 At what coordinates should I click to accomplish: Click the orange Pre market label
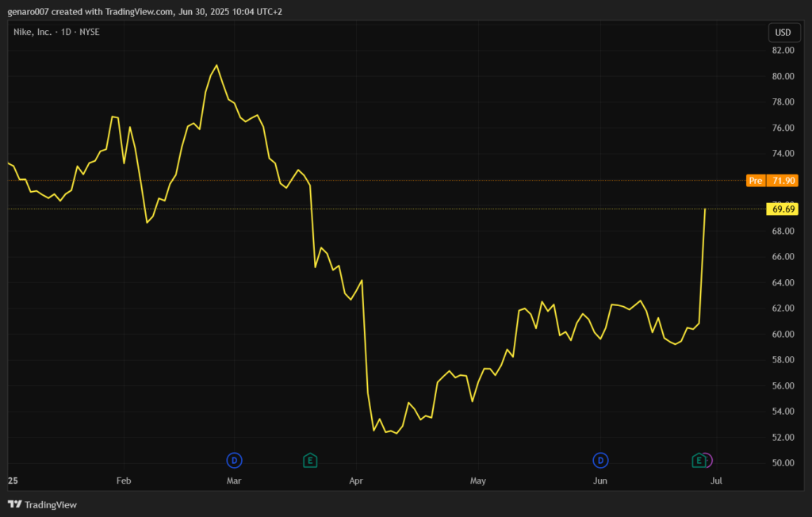[755, 181]
